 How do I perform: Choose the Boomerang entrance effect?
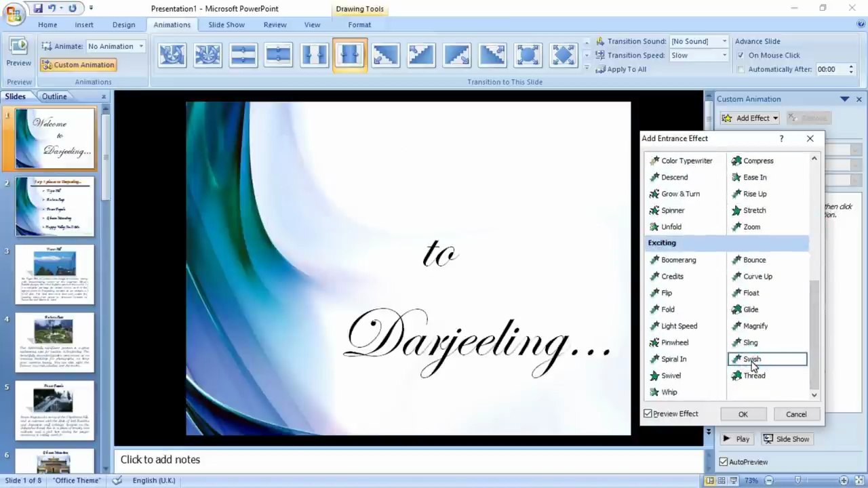click(x=678, y=260)
